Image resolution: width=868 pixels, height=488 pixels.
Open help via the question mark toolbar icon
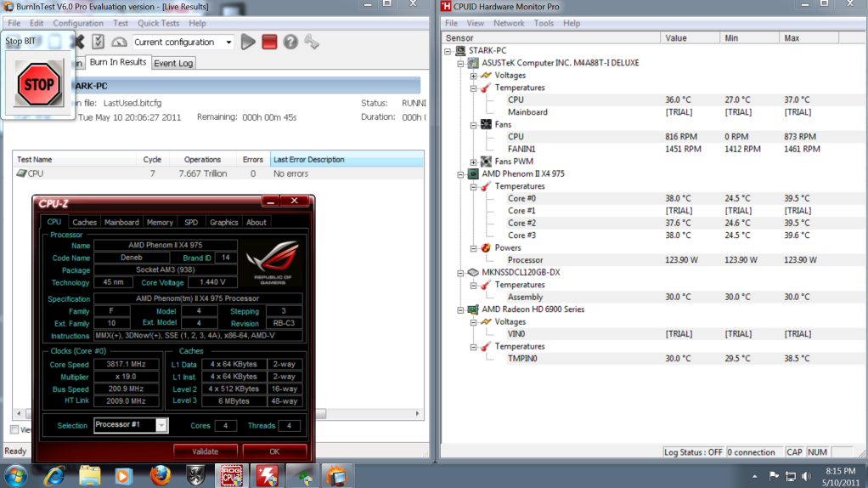tap(290, 43)
